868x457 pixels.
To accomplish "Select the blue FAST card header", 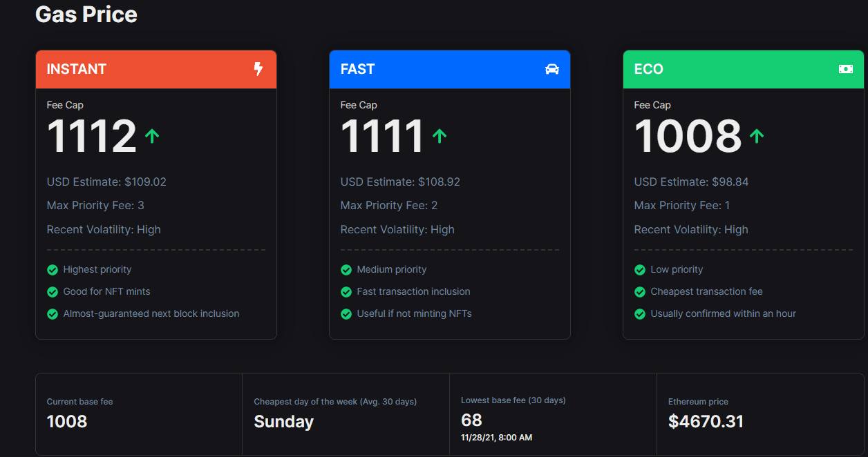I will 450,69.
